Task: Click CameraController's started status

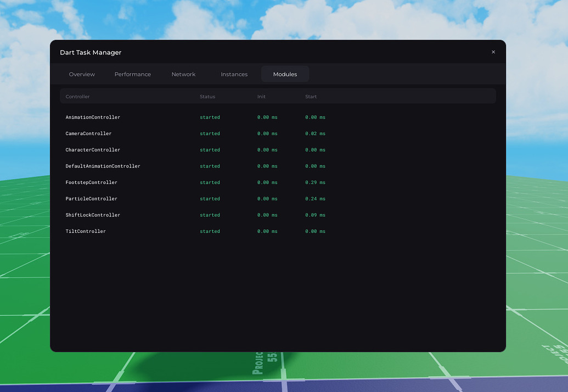Action: 210,133
